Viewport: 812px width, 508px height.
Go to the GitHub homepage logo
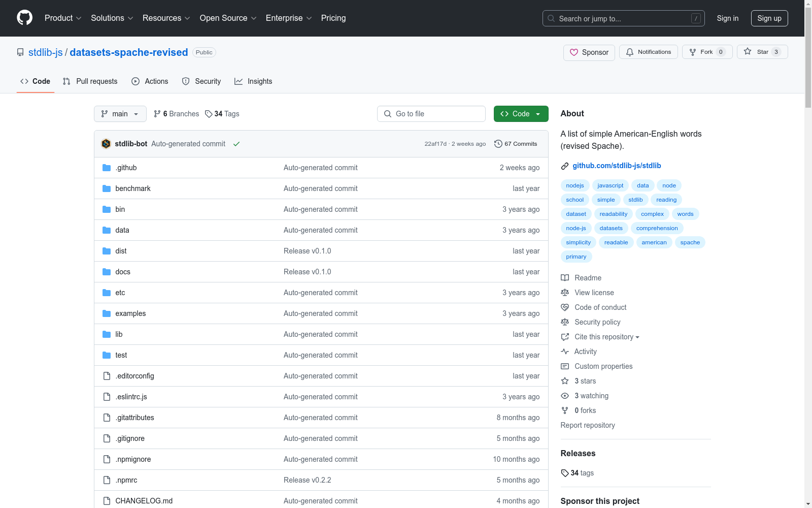pyautogui.click(x=24, y=18)
